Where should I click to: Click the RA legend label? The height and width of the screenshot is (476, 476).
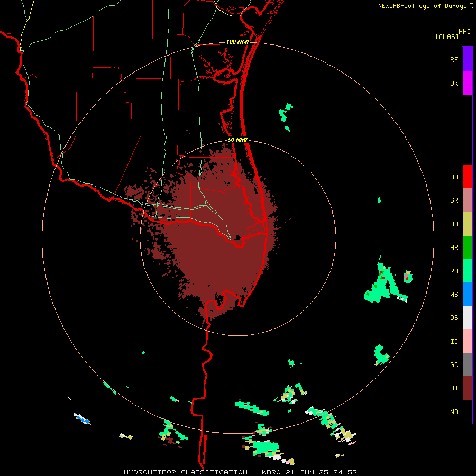click(454, 271)
